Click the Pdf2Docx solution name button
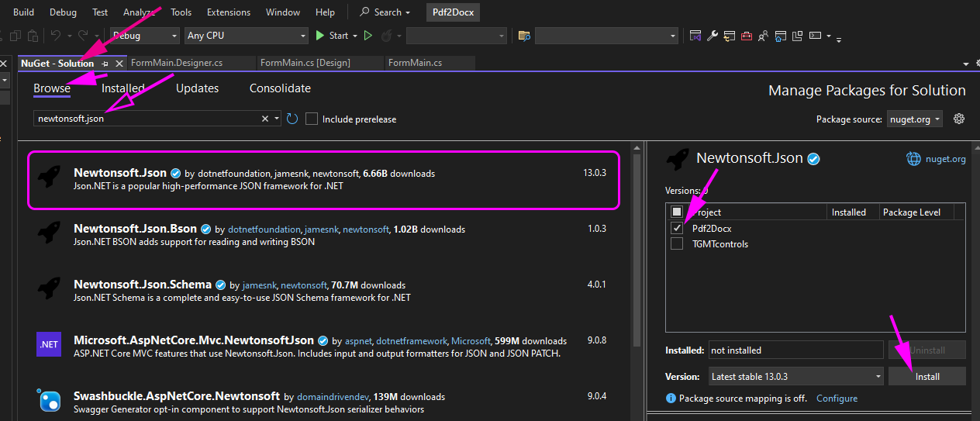The image size is (980, 421). coord(454,12)
